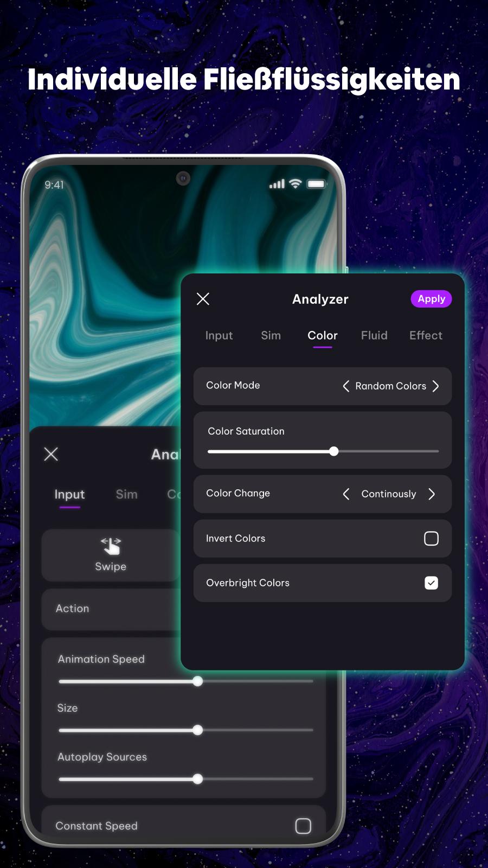488x868 pixels.
Task: Click the Overbright Colors label
Action: click(x=248, y=583)
